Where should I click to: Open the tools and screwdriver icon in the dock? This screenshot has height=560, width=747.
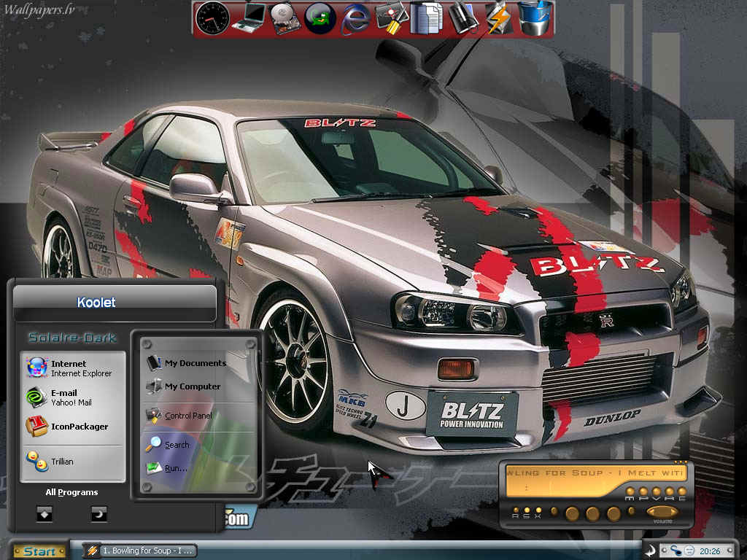pyautogui.click(x=391, y=18)
